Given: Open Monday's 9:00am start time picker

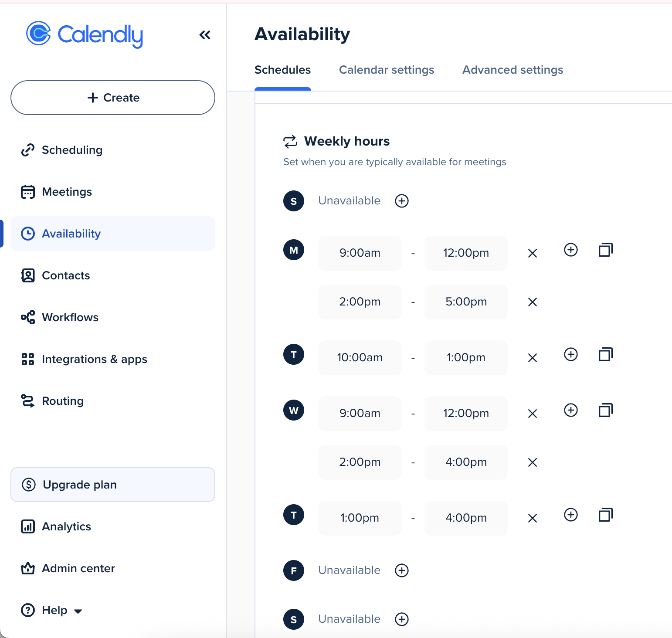Looking at the screenshot, I should pos(360,253).
